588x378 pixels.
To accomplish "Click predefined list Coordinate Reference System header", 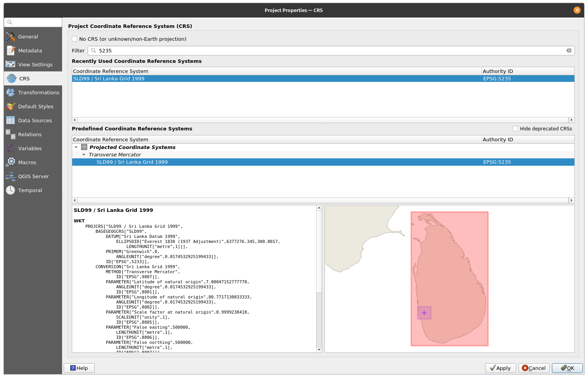I will tap(277, 139).
